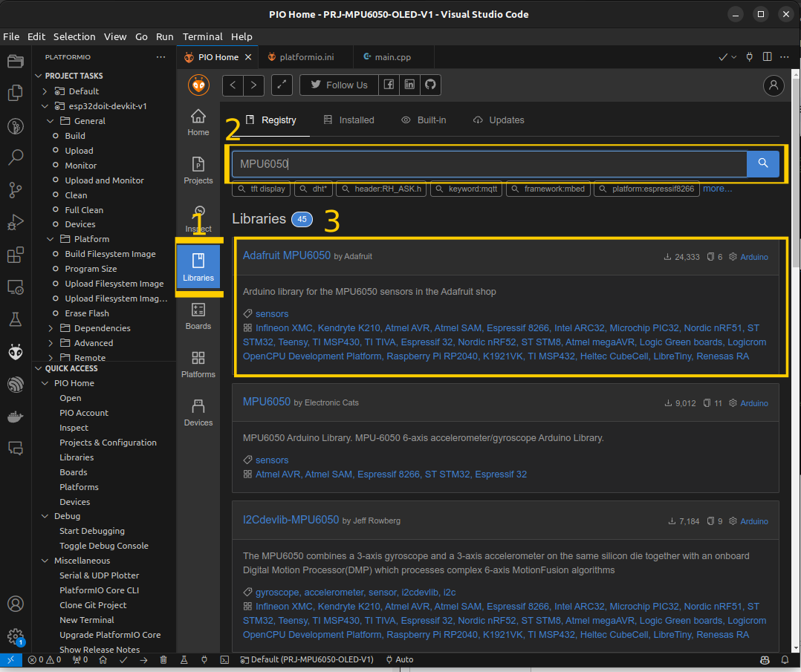
Task: Open Platforms in PIO Home sidebar
Action: click(x=198, y=365)
